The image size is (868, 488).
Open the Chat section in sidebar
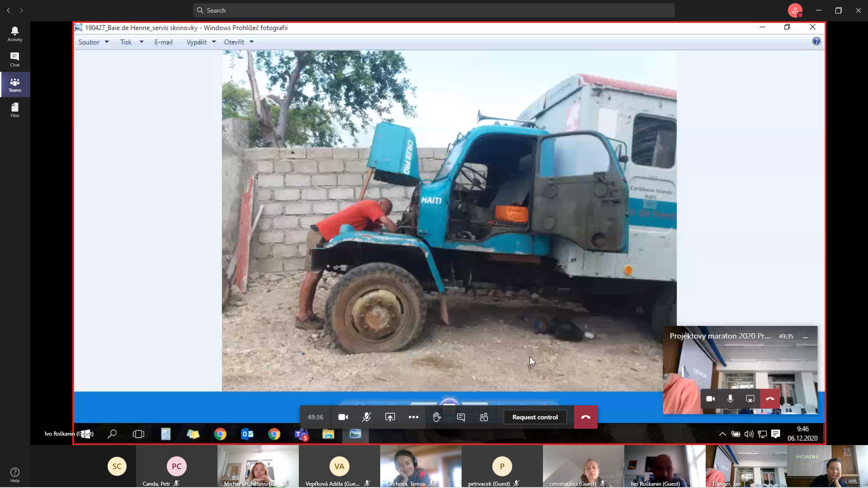(x=15, y=59)
